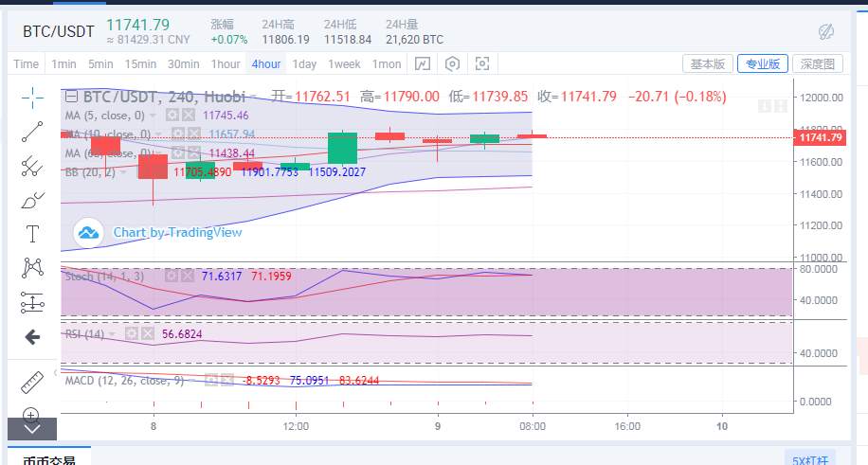Select the 30min interval tab
The image size is (868, 465).
[x=184, y=64]
